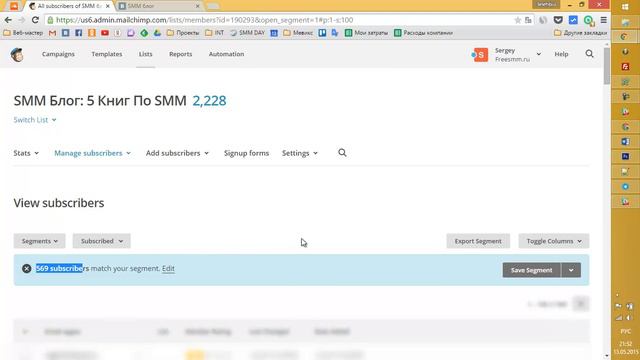Screen dimensions: 640x360
Task: Open the Расходы компании bookmark
Action: (423, 33)
